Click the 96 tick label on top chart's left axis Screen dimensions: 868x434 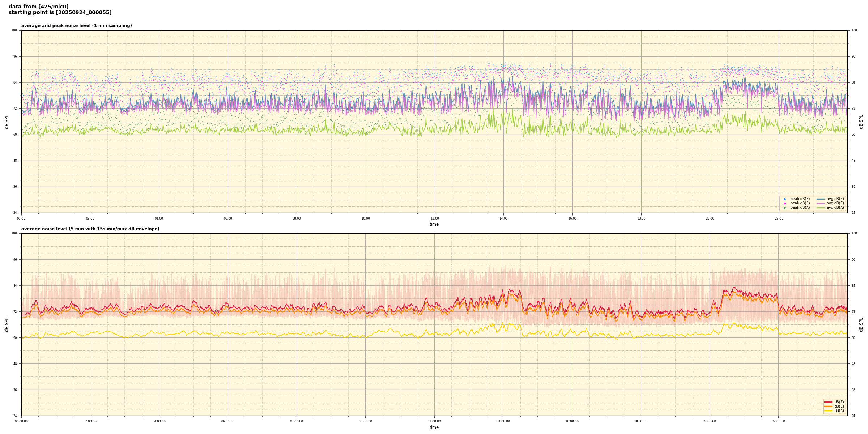pos(14,56)
